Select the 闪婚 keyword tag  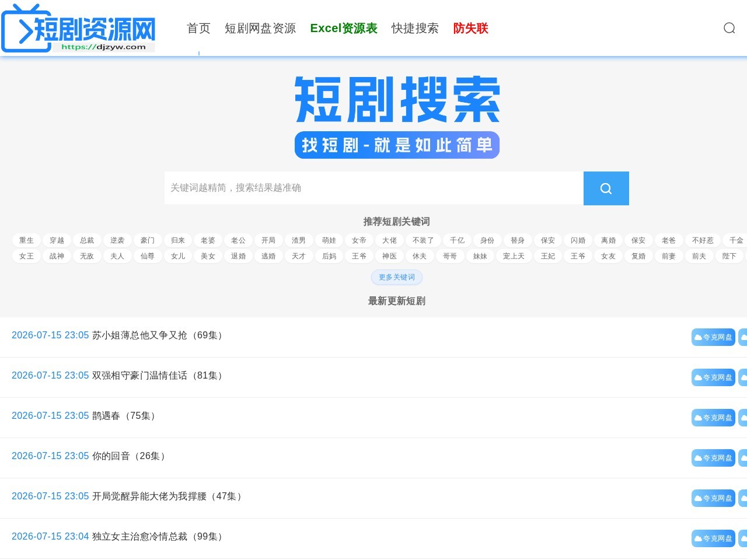tap(578, 240)
